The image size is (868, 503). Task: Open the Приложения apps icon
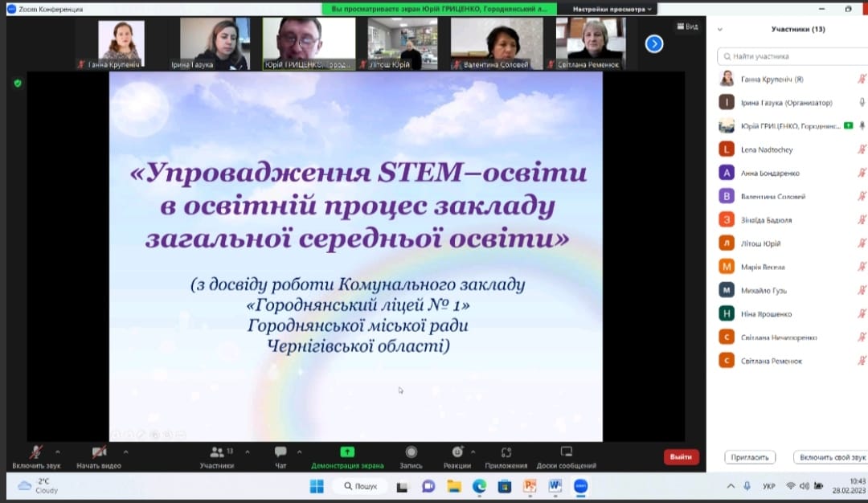(x=506, y=452)
